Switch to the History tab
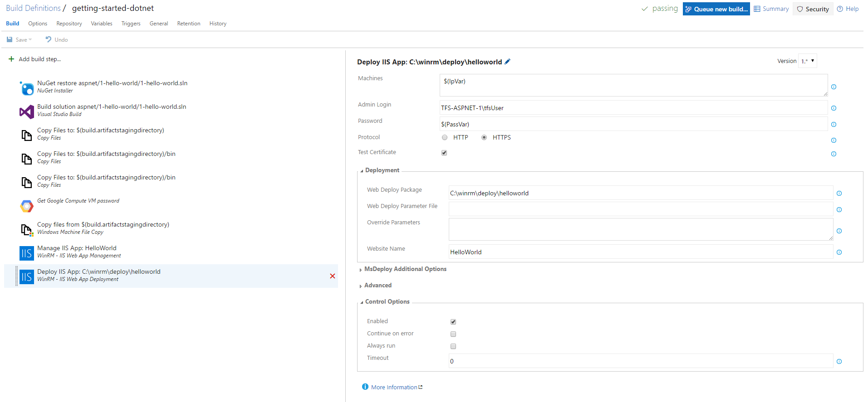Screen dimensions: 868x402 pyautogui.click(x=218, y=24)
